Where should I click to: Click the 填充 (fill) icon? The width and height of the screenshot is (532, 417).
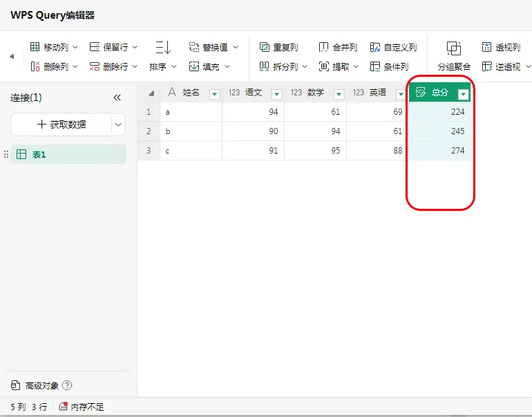tap(193, 66)
